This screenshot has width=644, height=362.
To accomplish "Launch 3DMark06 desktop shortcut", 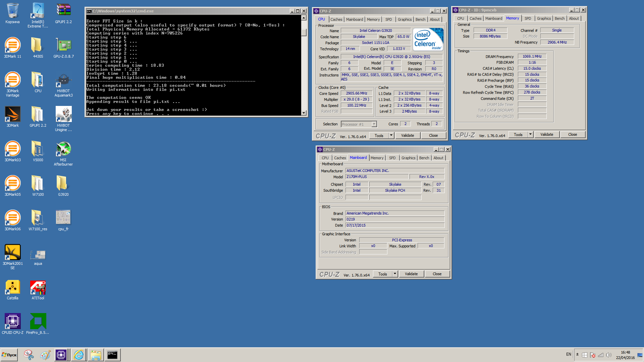I will pyautogui.click(x=12, y=221).
